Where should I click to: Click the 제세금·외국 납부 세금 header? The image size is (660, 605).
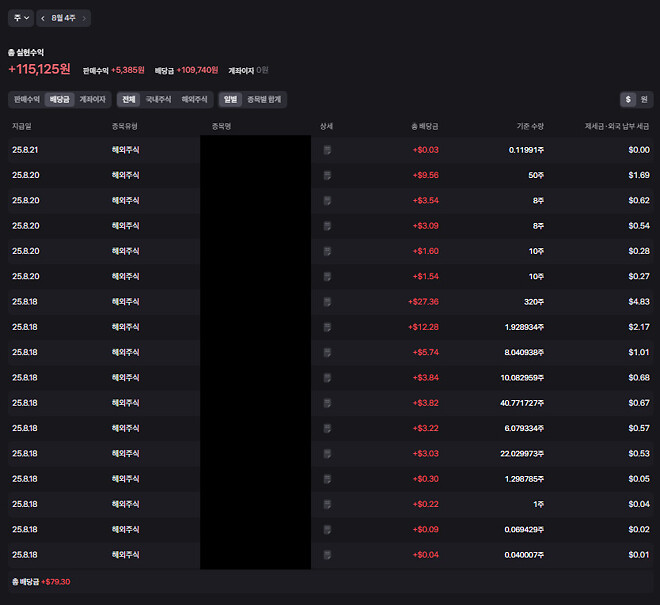(x=617, y=126)
